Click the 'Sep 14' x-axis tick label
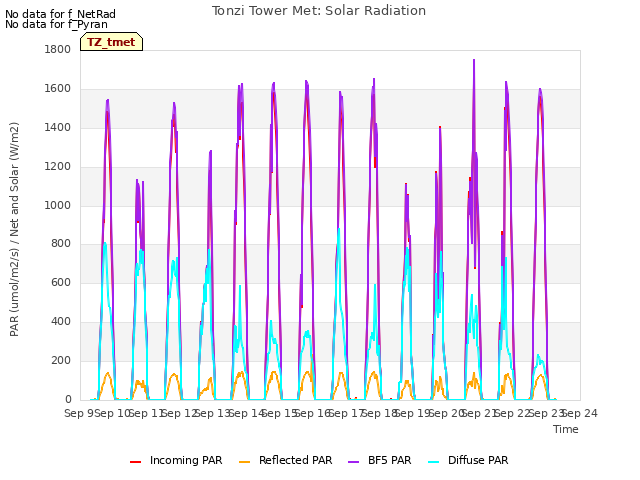The height and width of the screenshot is (480, 640). tap(247, 413)
